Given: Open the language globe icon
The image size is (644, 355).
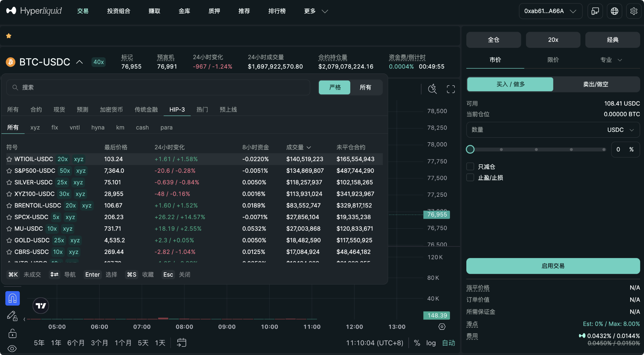Looking at the screenshot, I should pyautogui.click(x=614, y=11).
